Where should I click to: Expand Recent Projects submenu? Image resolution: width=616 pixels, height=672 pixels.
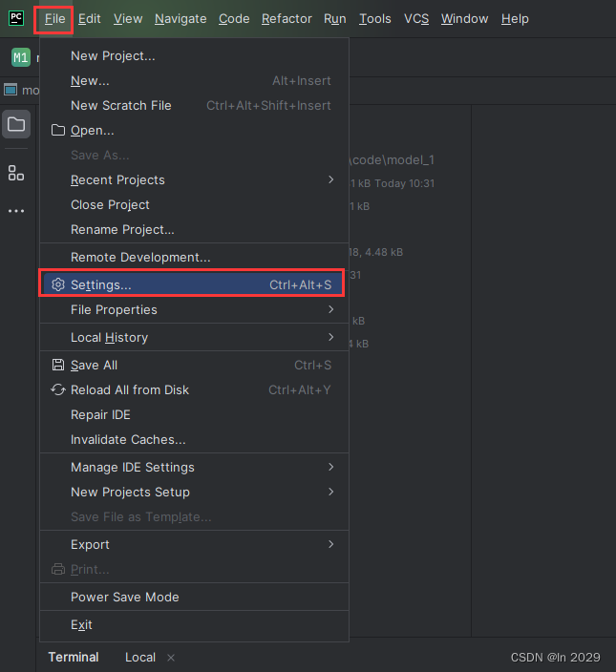[x=194, y=180]
